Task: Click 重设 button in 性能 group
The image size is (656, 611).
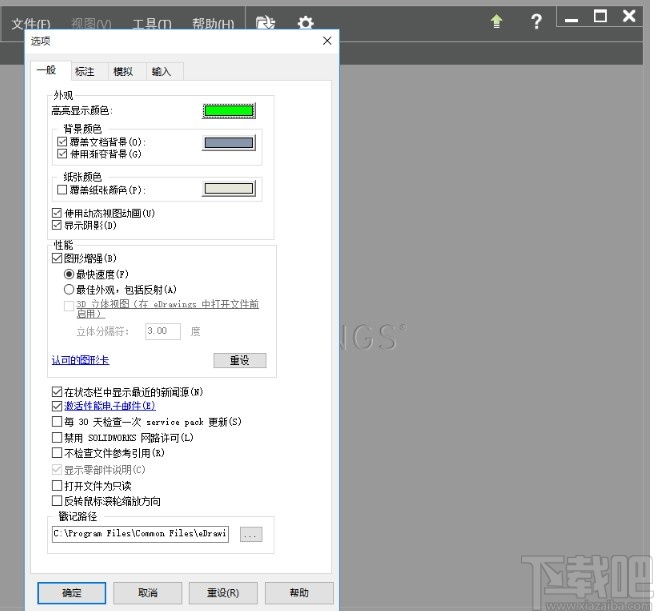Action: coord(240,360)
